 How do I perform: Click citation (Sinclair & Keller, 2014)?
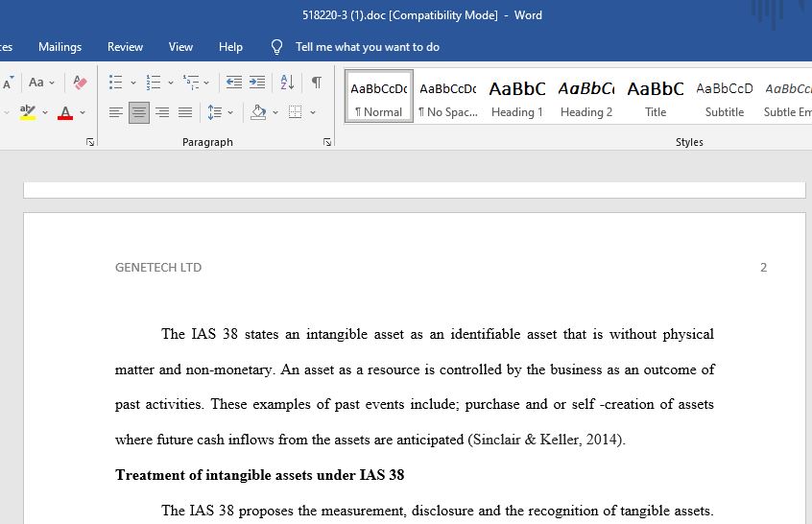pos(545,440)
